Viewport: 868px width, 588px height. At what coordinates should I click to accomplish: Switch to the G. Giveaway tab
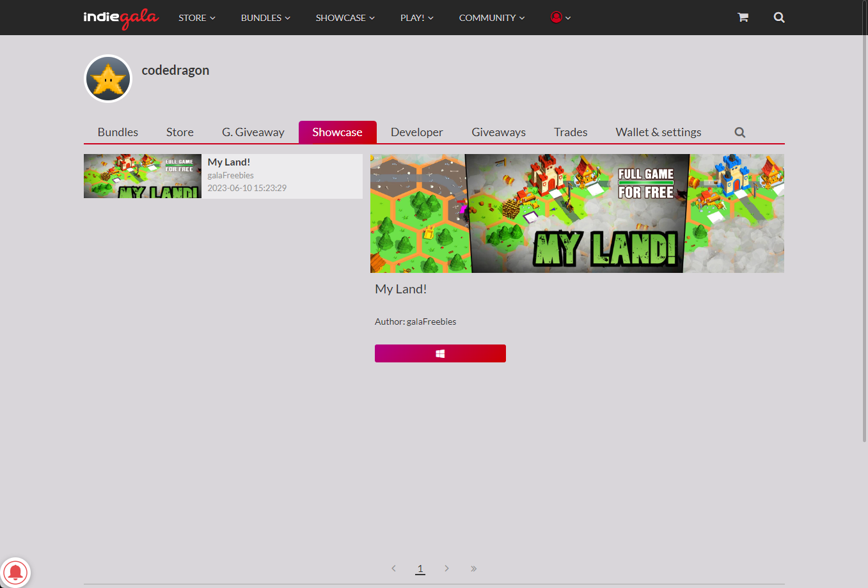pyautogui.click(x=253, y=132)
